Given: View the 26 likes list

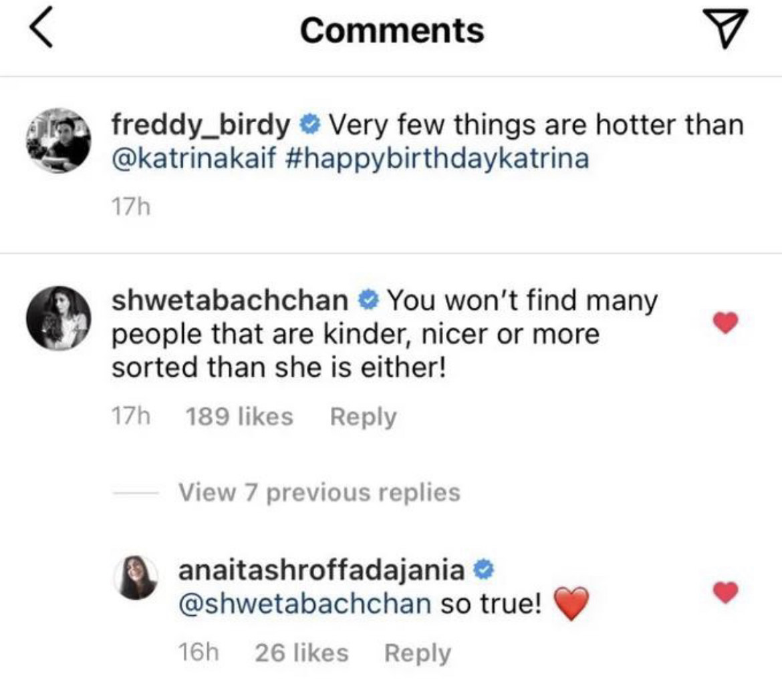Looking at the screenshot, I should (301, 653).
